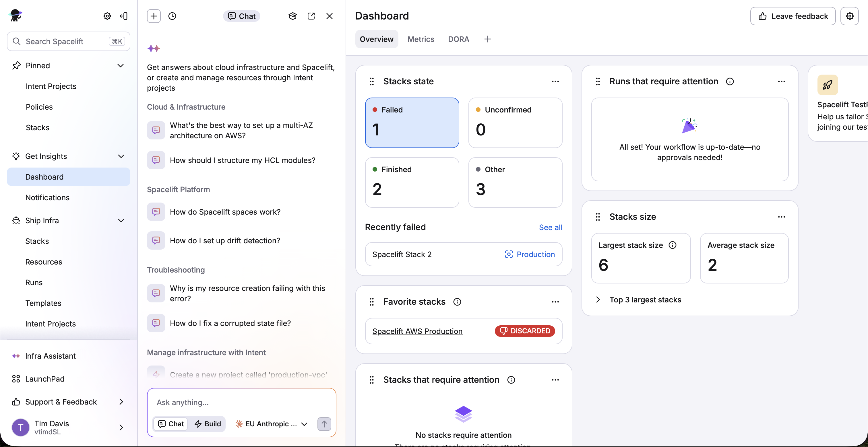Open Infra Assistant
Image resolution: width=868 pixels, height=447 pixels.
[x=68, y=356]
